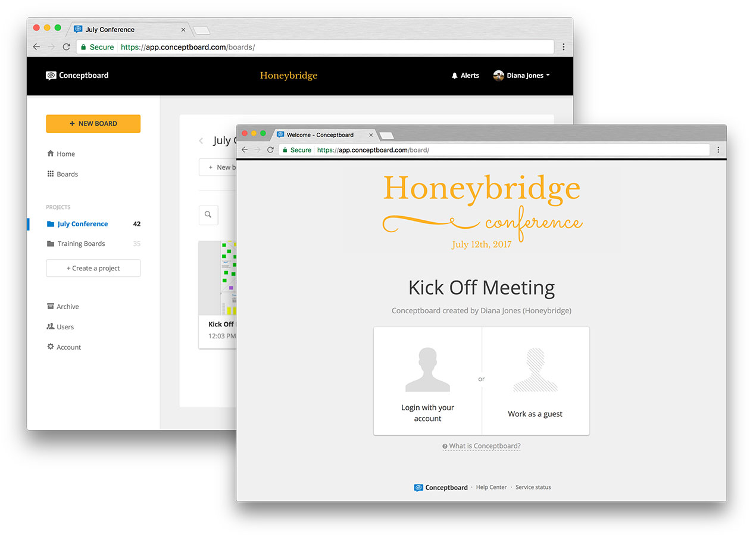Select the Home icon in the sidebar

50,154
